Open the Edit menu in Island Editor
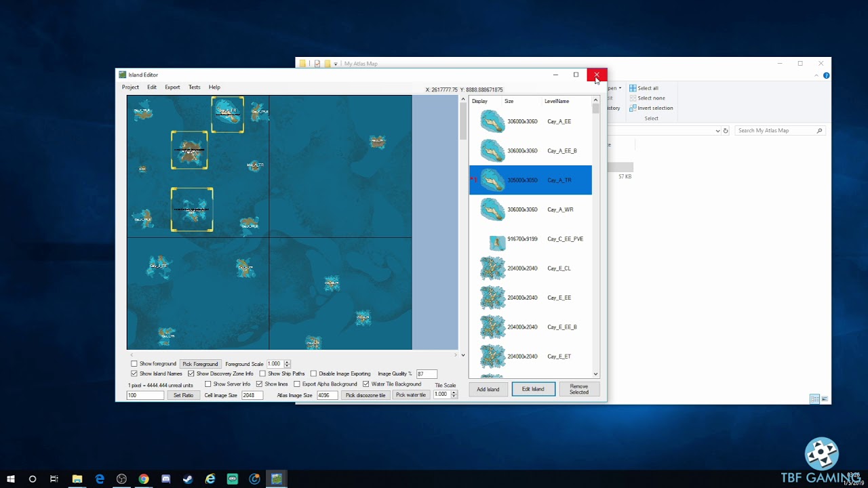 click(x=152, y=87)
